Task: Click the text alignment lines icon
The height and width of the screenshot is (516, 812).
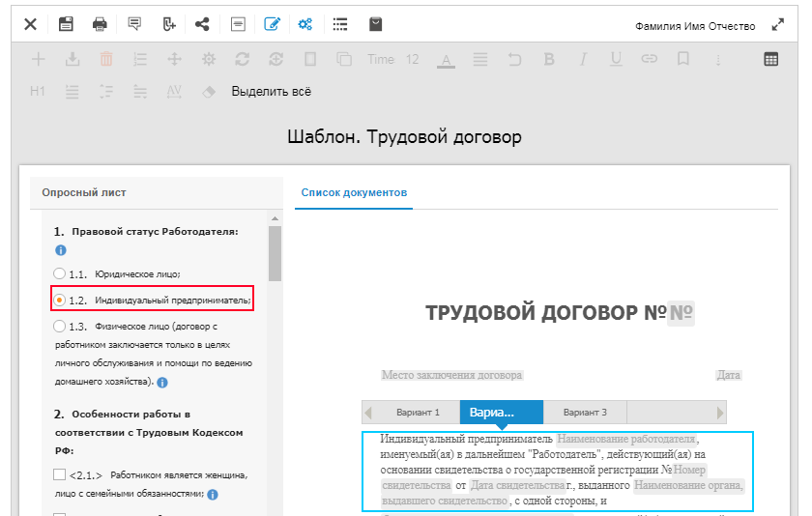Action: pos(480,59)
